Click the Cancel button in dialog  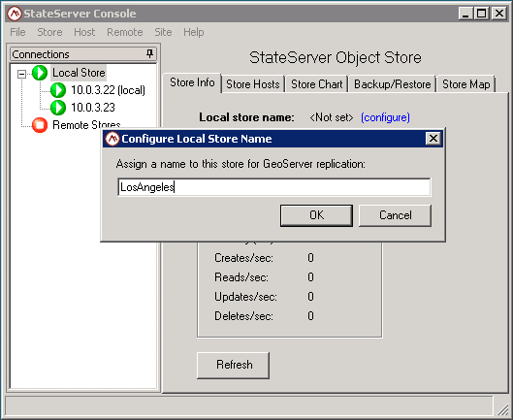click(396, 215)
